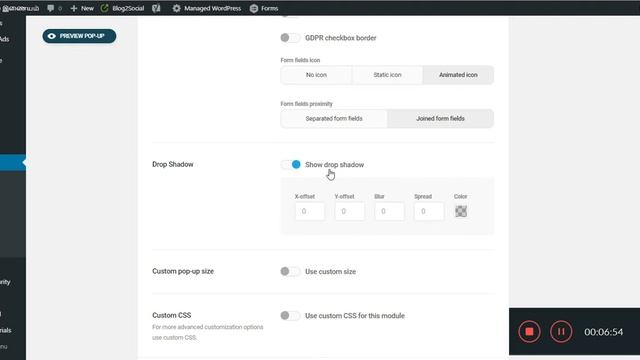Click the Preview Pop-up button
The width and height of the screenshot is (640, 360).
79,36
